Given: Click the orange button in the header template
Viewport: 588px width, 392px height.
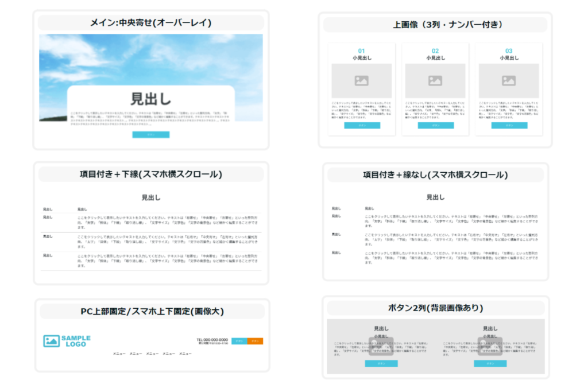Looking at the screenshot, I should (x=255, y=341).
